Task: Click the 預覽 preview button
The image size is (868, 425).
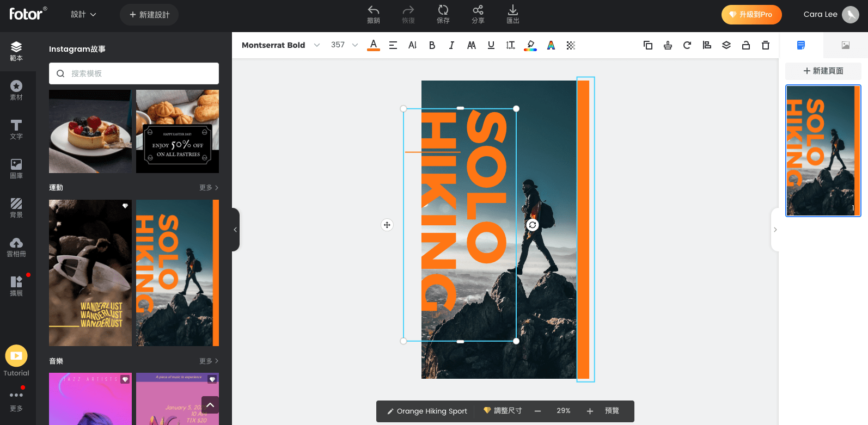Action: point(612,411)
